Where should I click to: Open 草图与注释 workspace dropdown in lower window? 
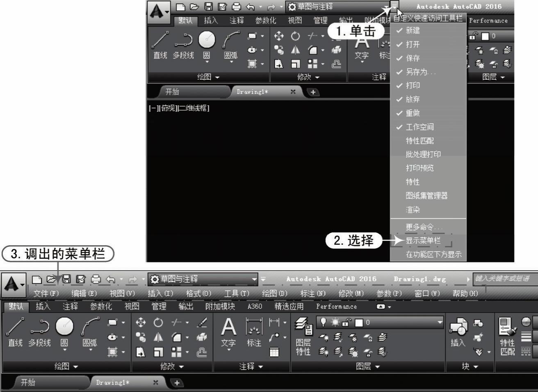pyautogui.click(x=203, y=279)
